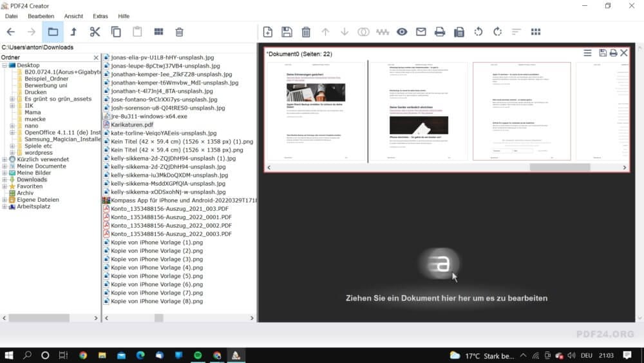Close the Ordner pane
The image size is (644, 363).
coord(96,57)
